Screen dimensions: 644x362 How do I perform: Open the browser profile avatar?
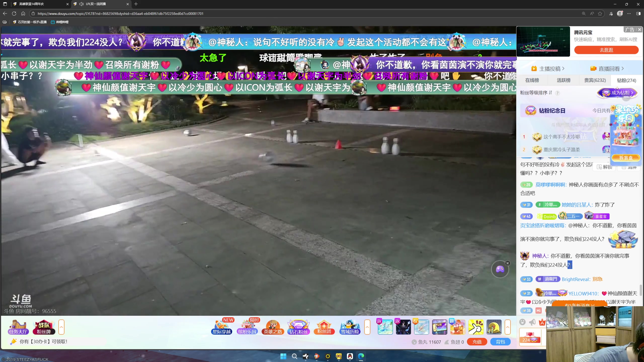[x=620, y=14]
